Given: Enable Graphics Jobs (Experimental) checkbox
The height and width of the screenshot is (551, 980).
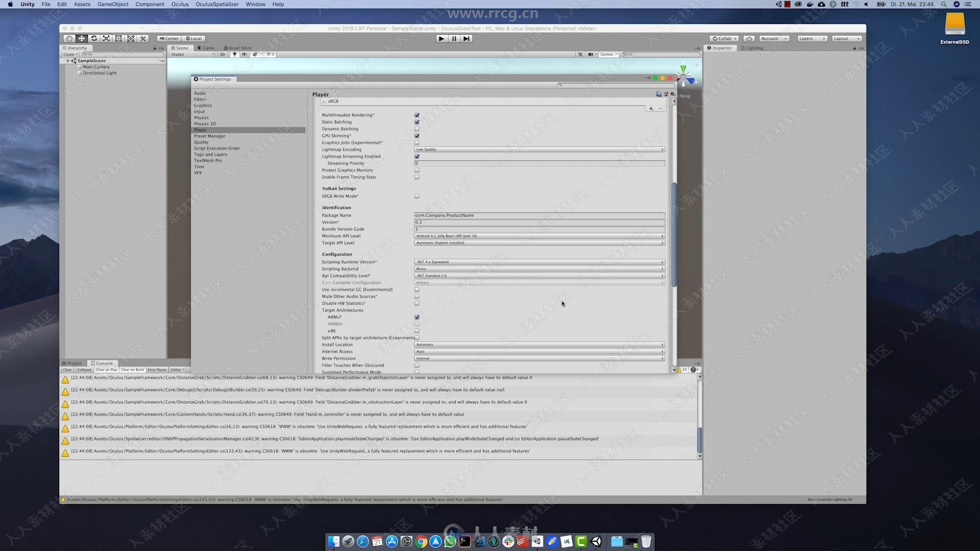Looking at the screenshot, I should click(417, 143).
